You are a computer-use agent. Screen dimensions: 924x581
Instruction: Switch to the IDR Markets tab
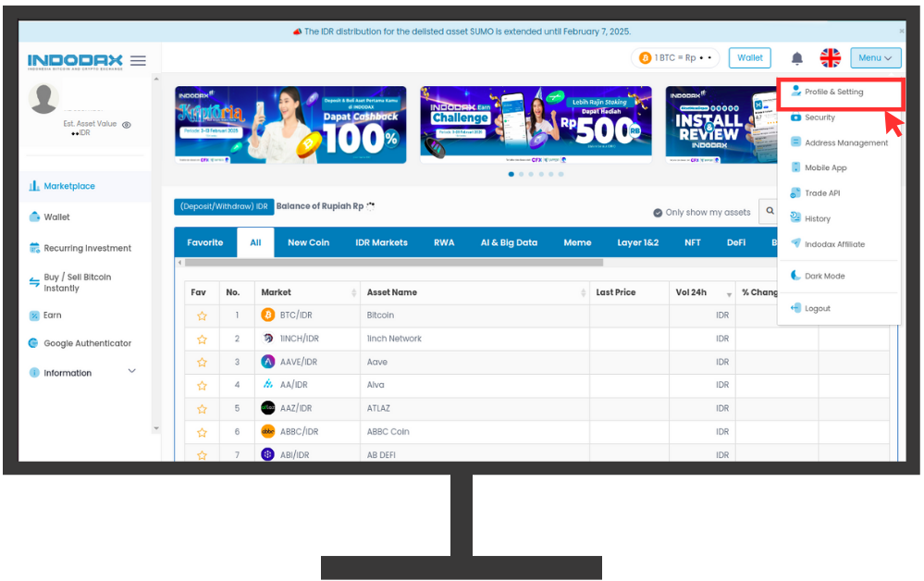[381, 242]
